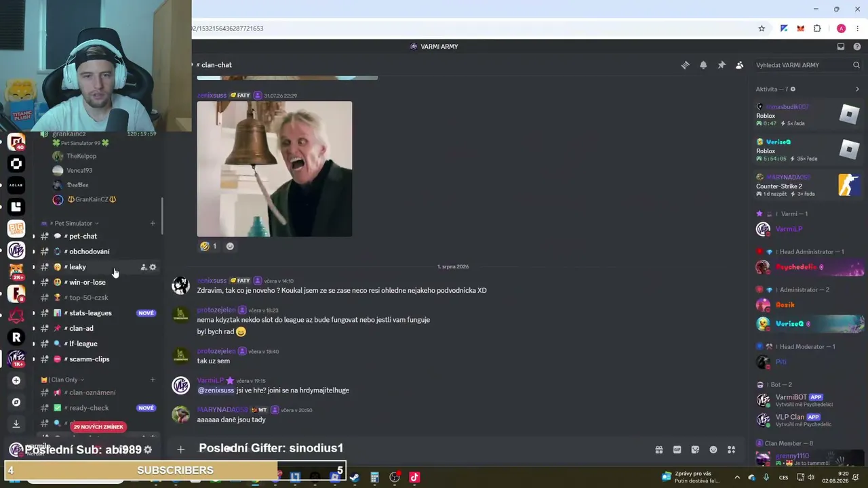This screenshot has height=488, width=868.
Task: Expand threads arrow beside stats-leagues
Action: [33, 313]
